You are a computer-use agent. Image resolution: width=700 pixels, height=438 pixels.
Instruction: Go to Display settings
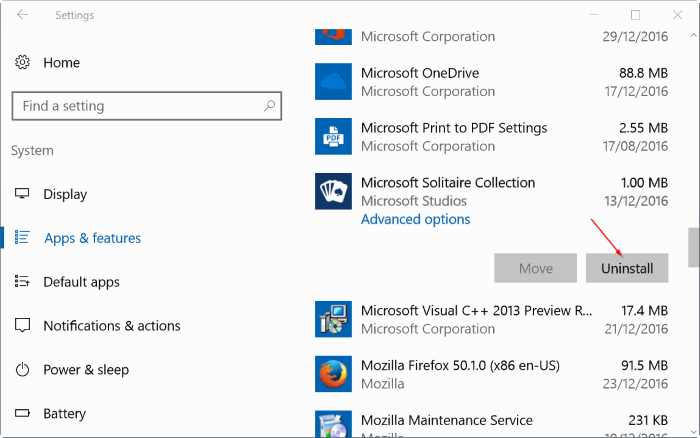click(x=65, y=195)
